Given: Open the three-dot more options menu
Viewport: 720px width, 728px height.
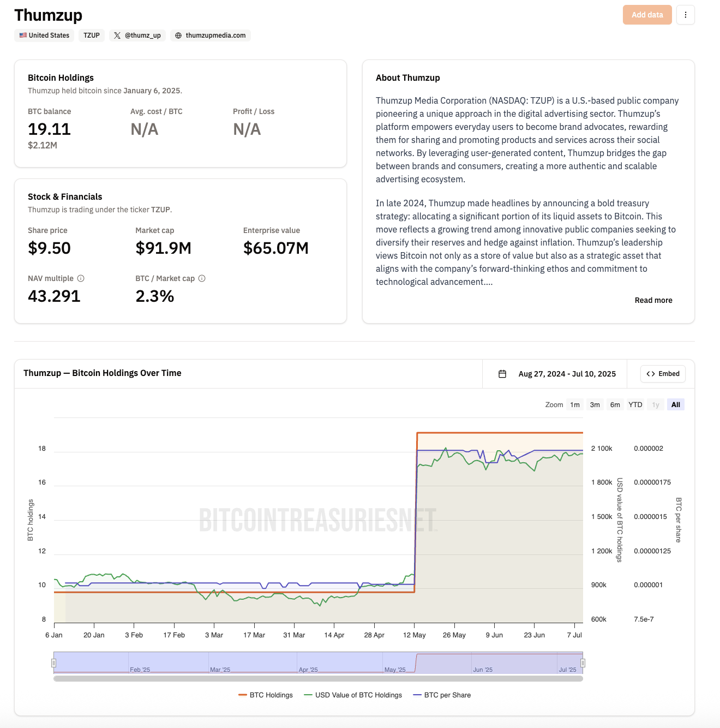Looking at the screenshot, I should [686, 15].
